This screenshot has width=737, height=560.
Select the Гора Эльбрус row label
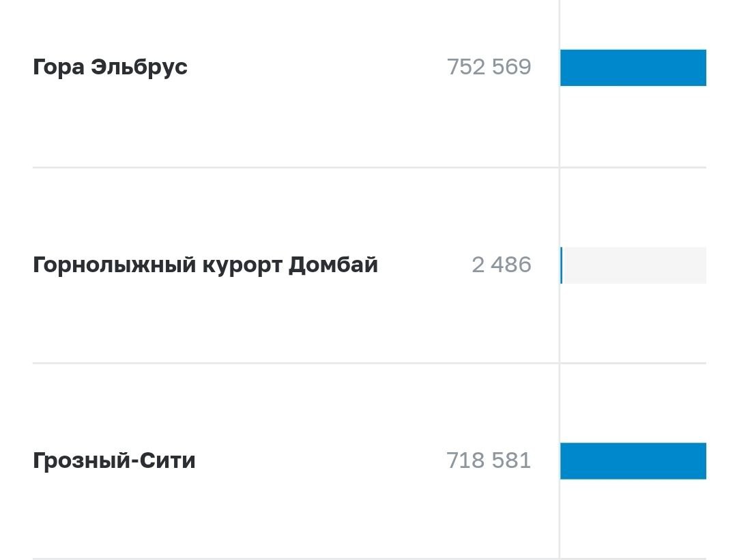(x=110, y=67)
